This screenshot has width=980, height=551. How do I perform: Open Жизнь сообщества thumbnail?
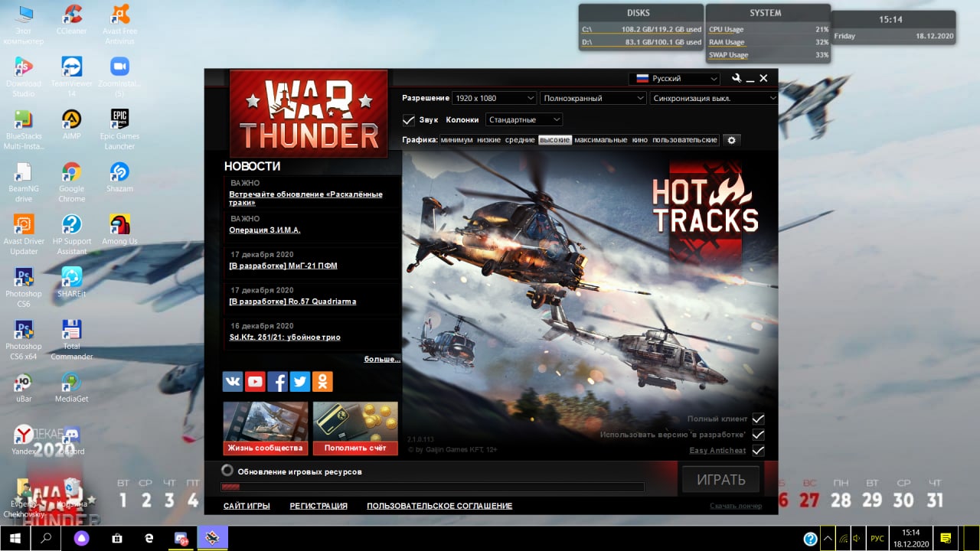click(266, 429)
